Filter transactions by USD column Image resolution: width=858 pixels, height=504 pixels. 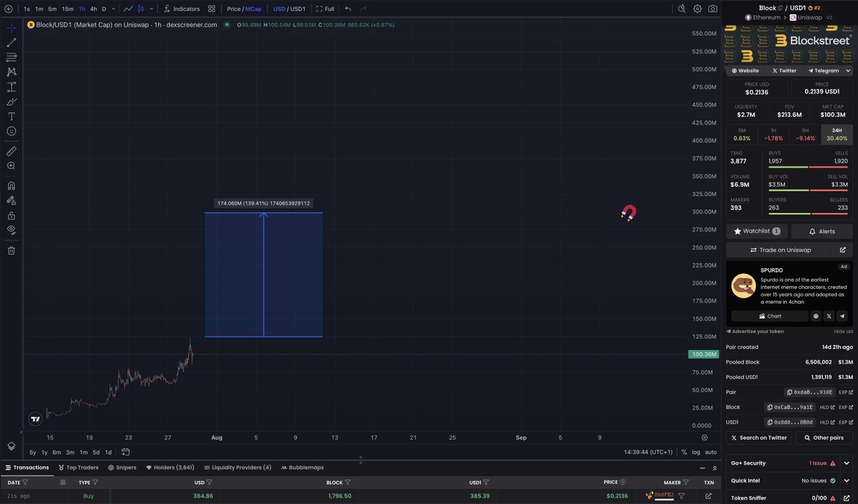click(x=208, y=483)
